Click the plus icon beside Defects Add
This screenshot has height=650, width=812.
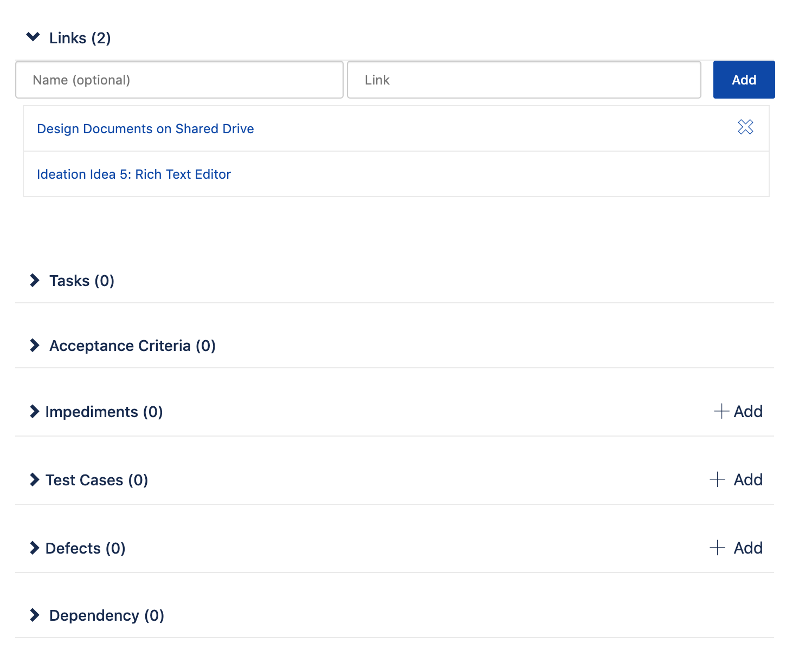(717, 548)
